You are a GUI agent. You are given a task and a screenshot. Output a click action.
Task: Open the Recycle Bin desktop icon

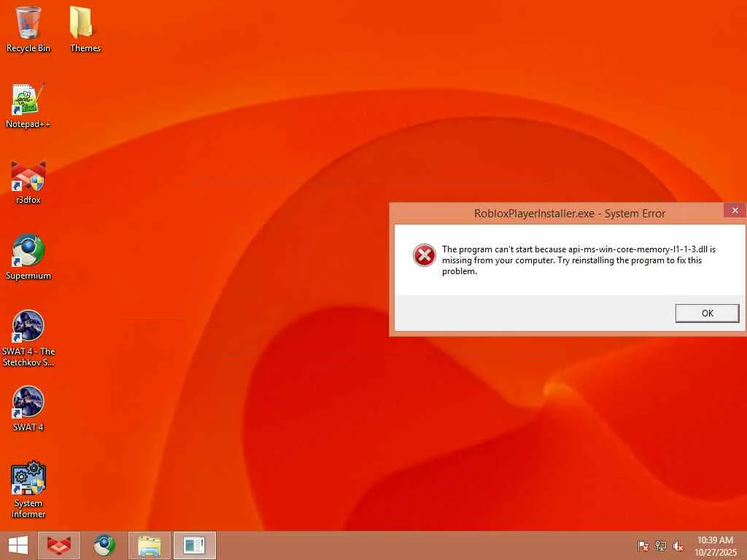[x=28, y=29]
